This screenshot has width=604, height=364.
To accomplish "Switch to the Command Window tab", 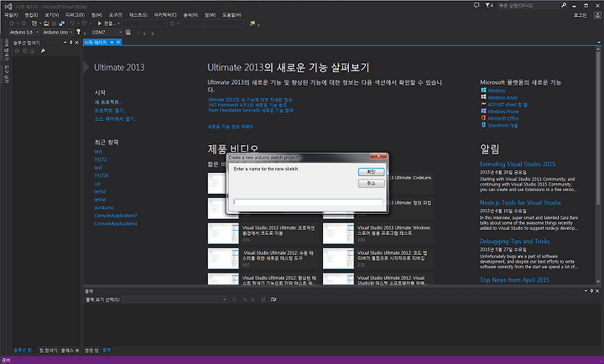I will [x=91, y=350].
